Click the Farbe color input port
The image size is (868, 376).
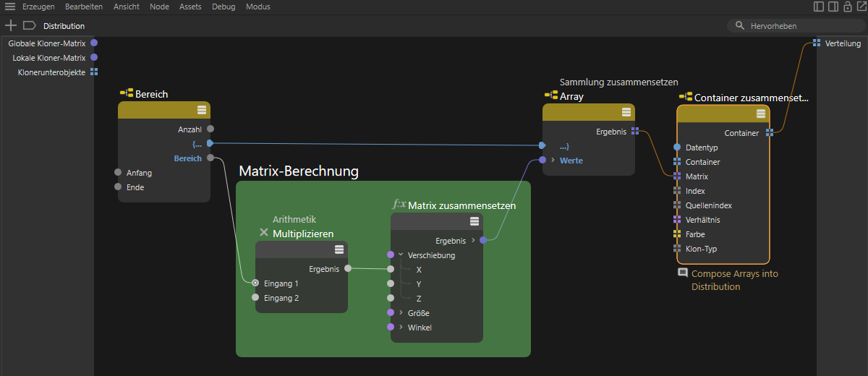678,234
